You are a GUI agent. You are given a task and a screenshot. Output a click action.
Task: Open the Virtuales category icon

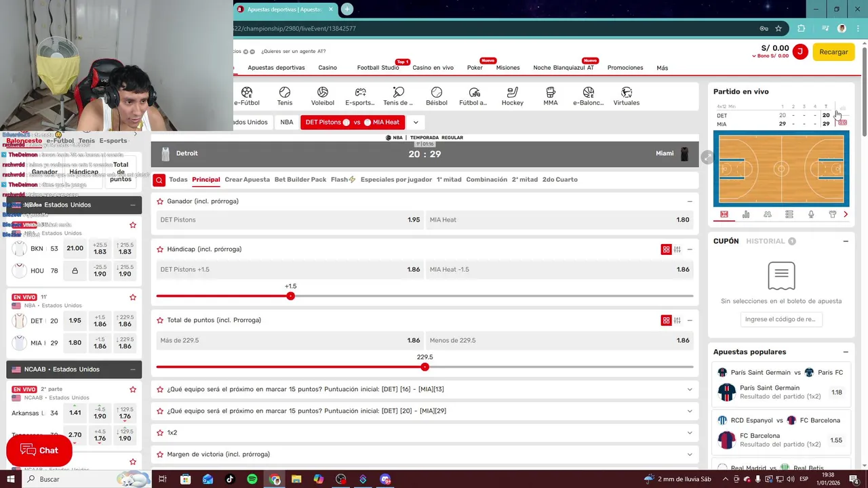pos(627,92)
